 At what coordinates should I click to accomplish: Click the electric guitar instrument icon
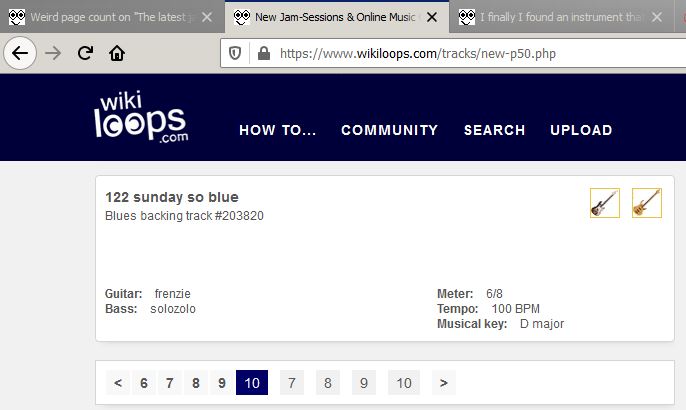(x=604, y=203)
